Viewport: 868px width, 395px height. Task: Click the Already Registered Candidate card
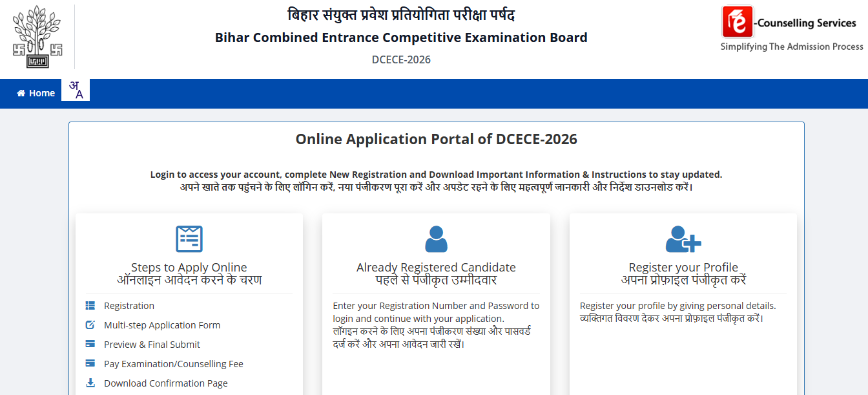pos(436,304)
